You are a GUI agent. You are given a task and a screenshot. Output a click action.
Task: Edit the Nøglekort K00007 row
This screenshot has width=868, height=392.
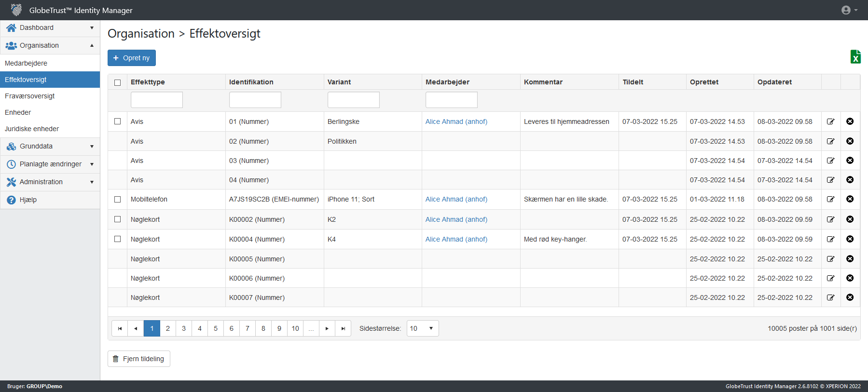[831, 297]
